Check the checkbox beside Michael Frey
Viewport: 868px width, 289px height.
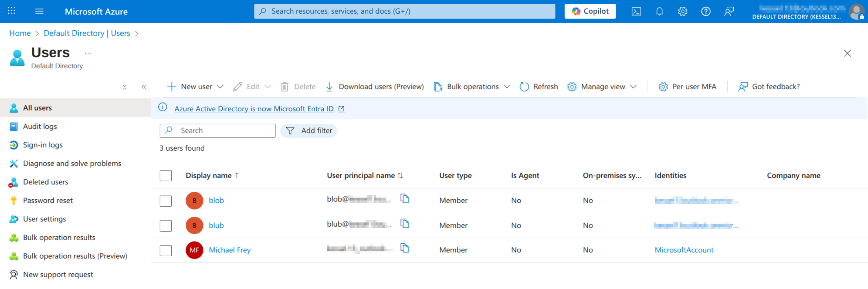165,250
